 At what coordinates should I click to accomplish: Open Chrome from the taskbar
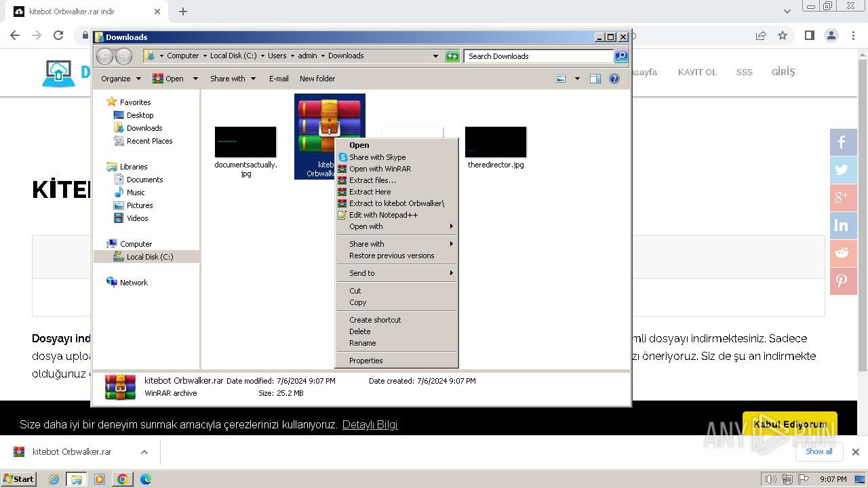[123, 479]
